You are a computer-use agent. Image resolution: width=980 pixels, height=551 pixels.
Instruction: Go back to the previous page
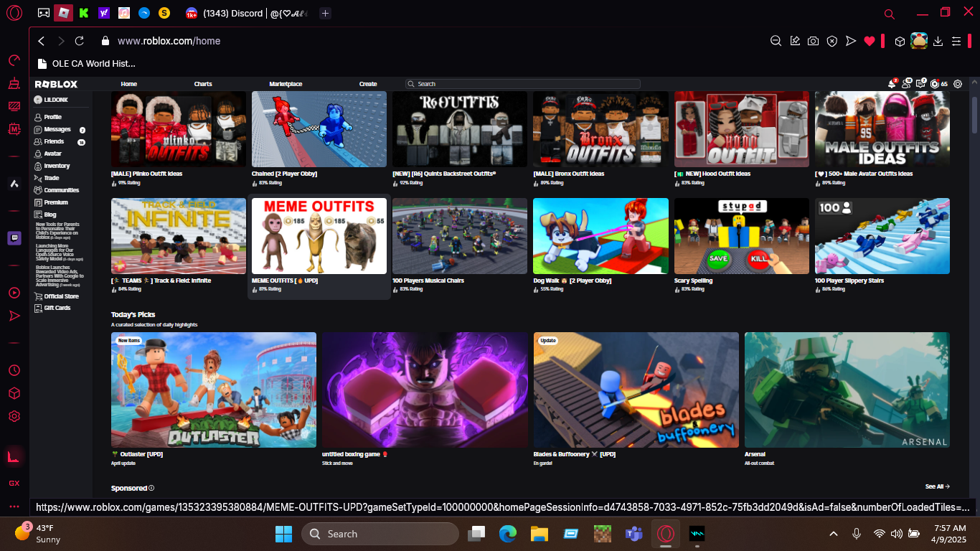(42, 41)
